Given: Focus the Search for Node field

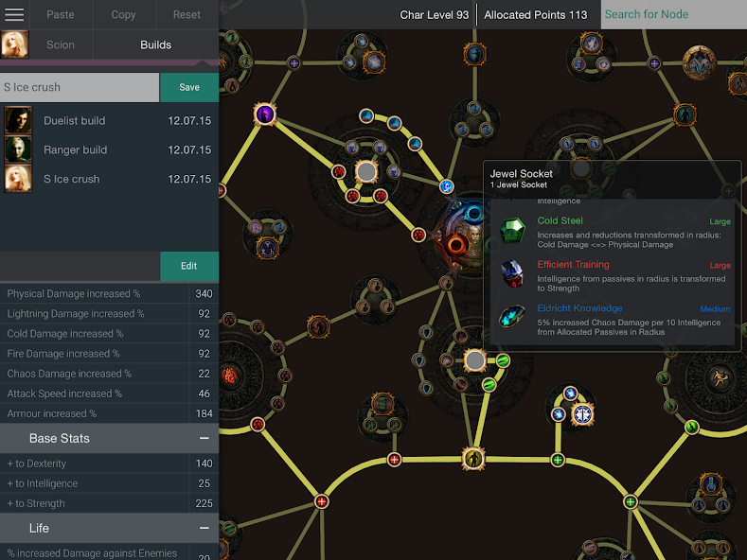Looking at the screenshot, I should coord(672,14).
